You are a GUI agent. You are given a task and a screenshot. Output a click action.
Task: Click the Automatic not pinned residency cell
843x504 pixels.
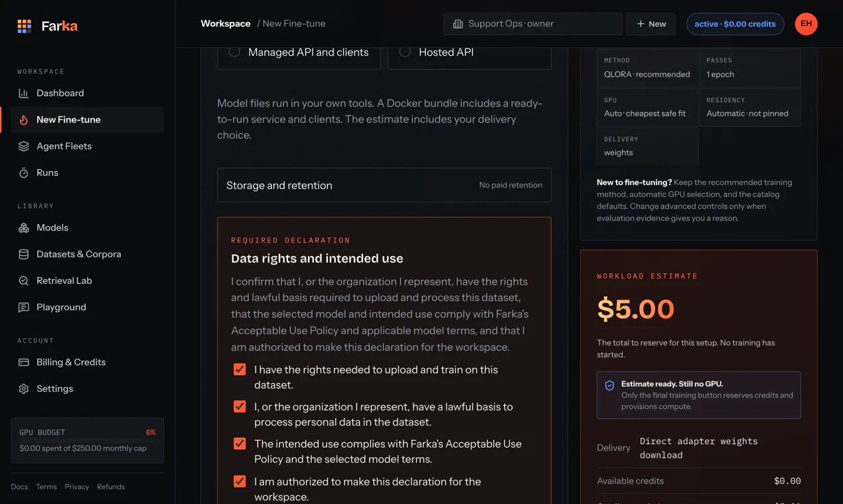pos(749,107)
